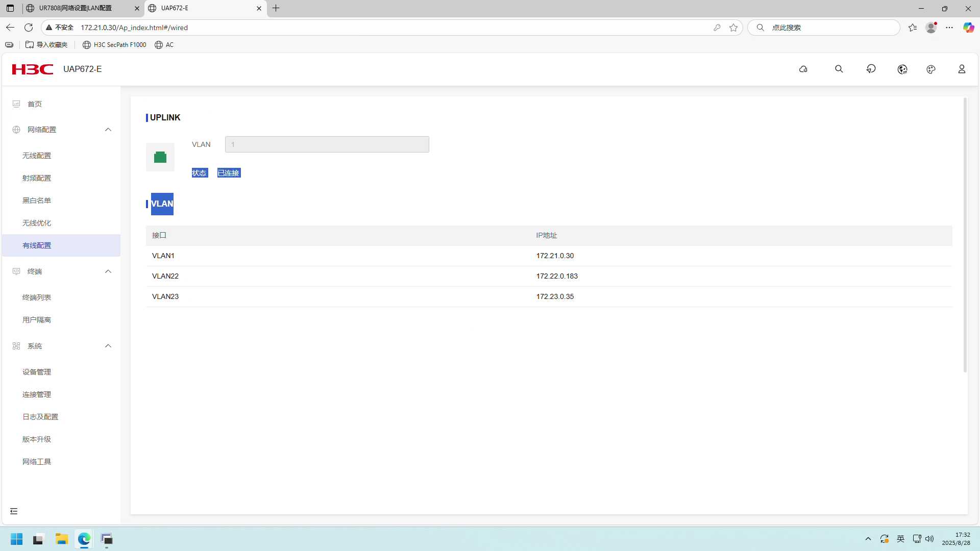
Task: Click the page vertical scrollbar
Action: (x=965, y=235)
